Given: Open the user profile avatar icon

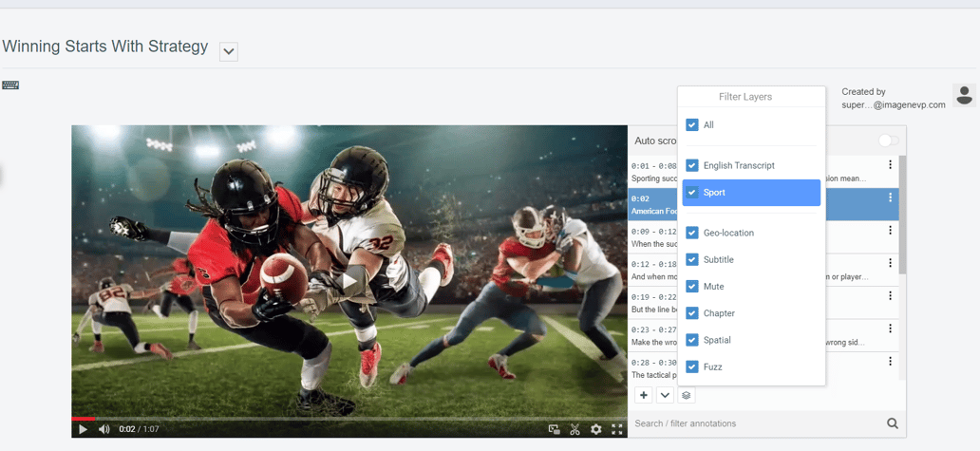Looking at the screenshot, I should (965, 95).
